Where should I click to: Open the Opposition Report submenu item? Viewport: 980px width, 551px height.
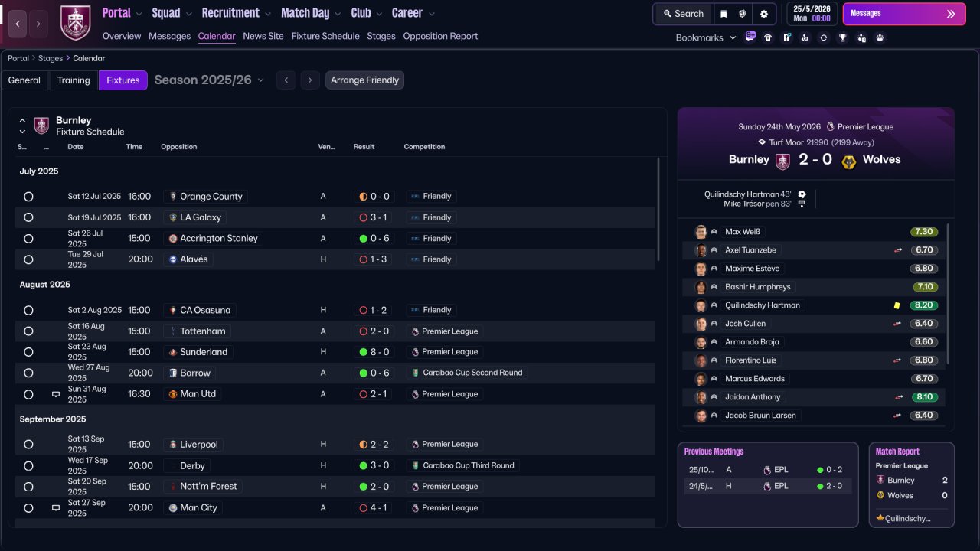440,36
